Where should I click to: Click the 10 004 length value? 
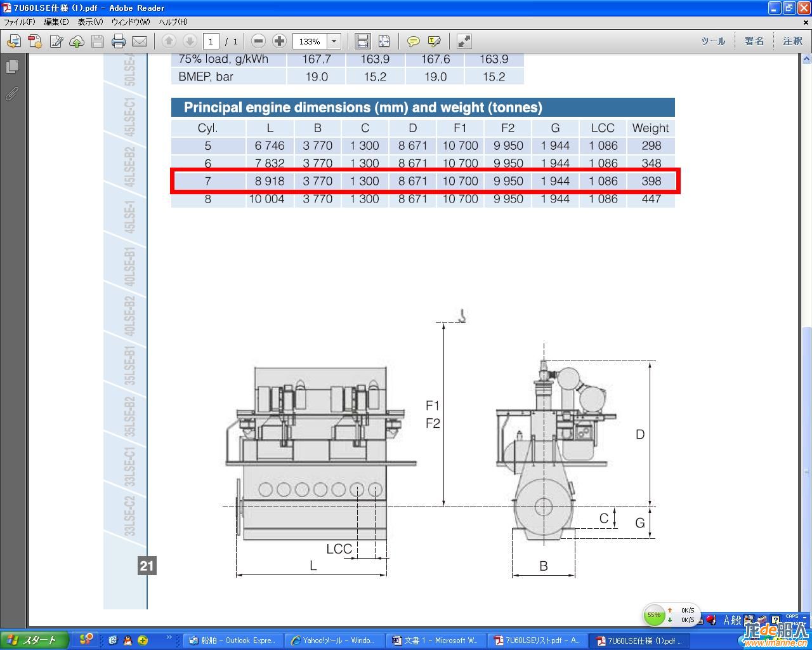266,199
